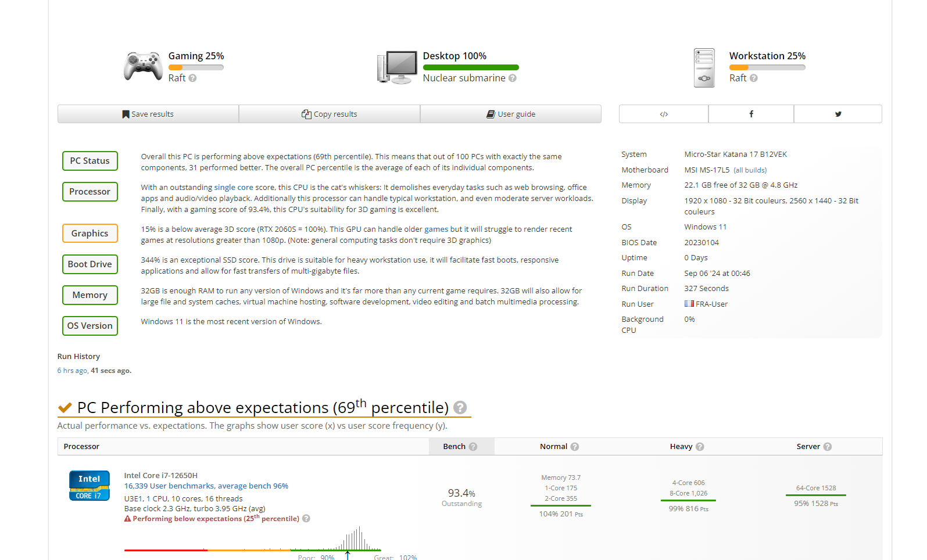Click the Workstation tower icon
This screenshot has height=560, width=927.
click(704, 68)
